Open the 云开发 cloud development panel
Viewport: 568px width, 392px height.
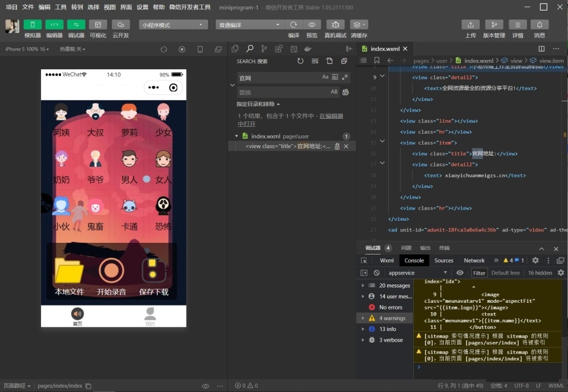pos(120,25)
